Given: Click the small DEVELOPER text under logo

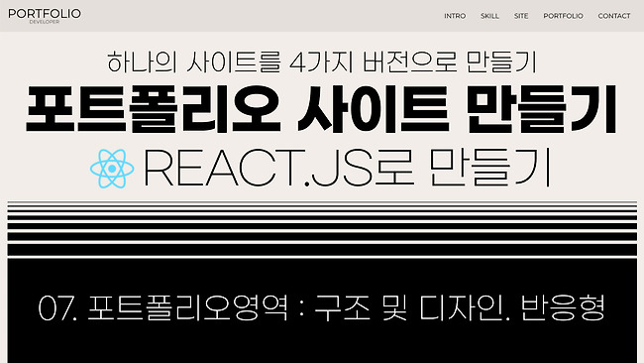Looking at the screenshot, I should [x=45, y=22].
